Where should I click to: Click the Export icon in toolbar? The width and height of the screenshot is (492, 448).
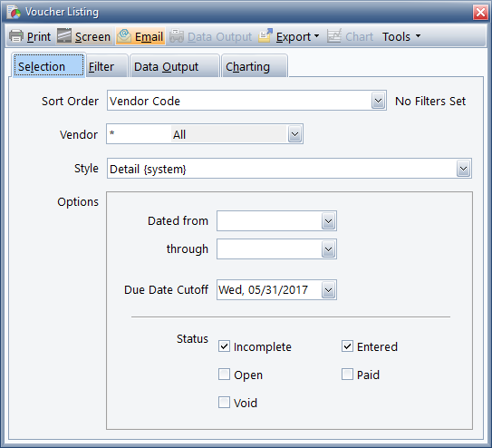pyautogui.click(x=265, y=35)
